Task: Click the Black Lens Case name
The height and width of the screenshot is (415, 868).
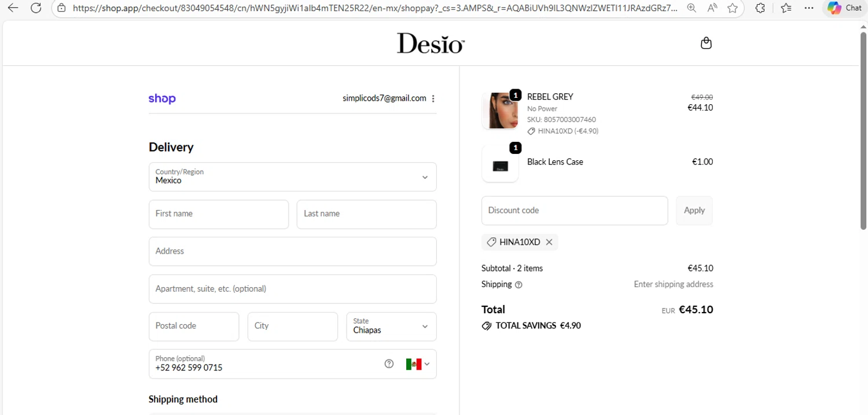Action: (x=555, y=162)
